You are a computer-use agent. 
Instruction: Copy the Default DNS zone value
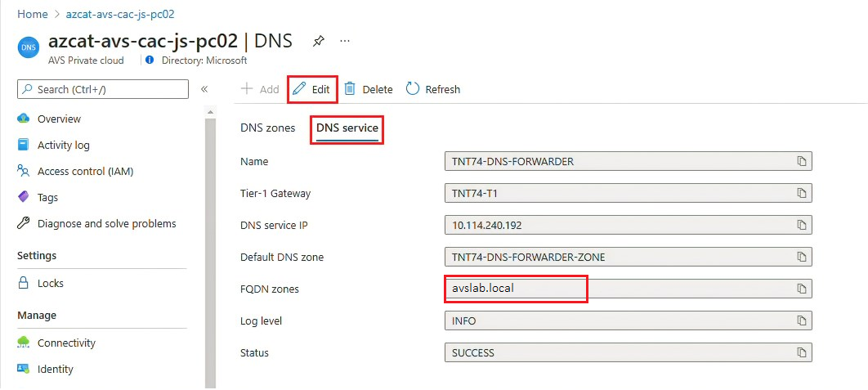click(801, 257)
